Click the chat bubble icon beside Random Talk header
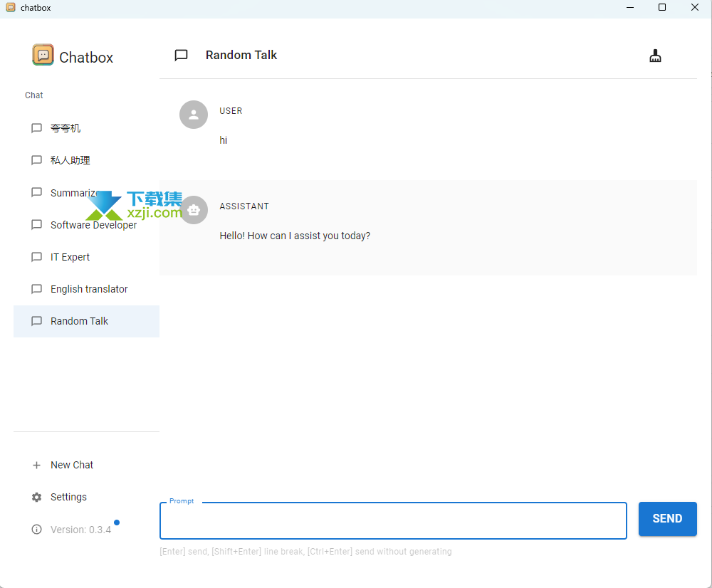This screenshot has height=588, width=712. pyautogui.click(x=181, y=55)
